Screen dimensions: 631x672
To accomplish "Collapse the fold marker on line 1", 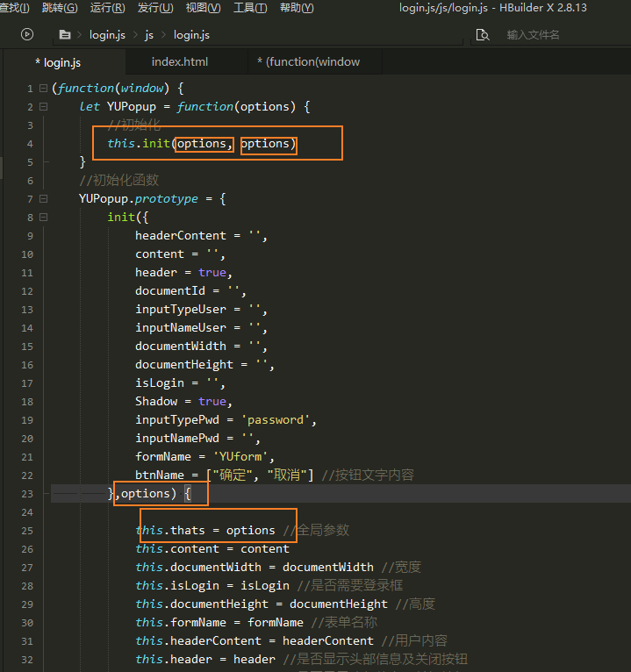I will tap(43, 89).
